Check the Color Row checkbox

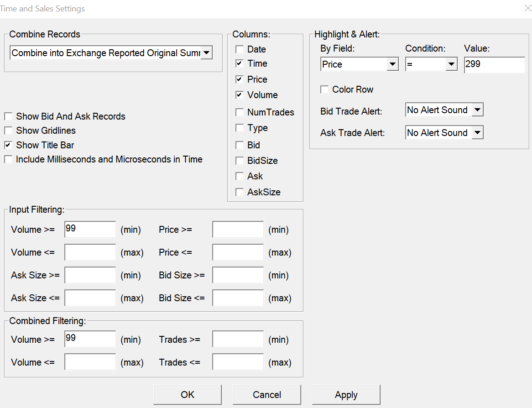[324, 90]
